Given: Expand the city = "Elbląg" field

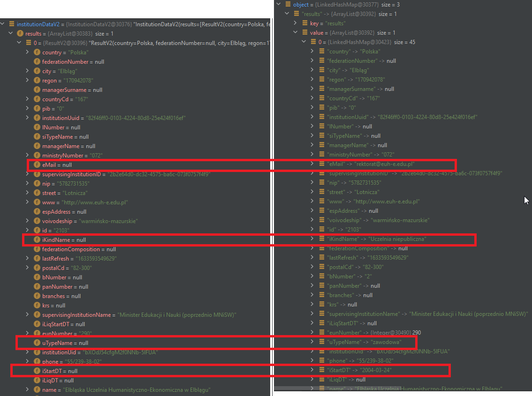Looking at the screenshot, I should point(28,71).
